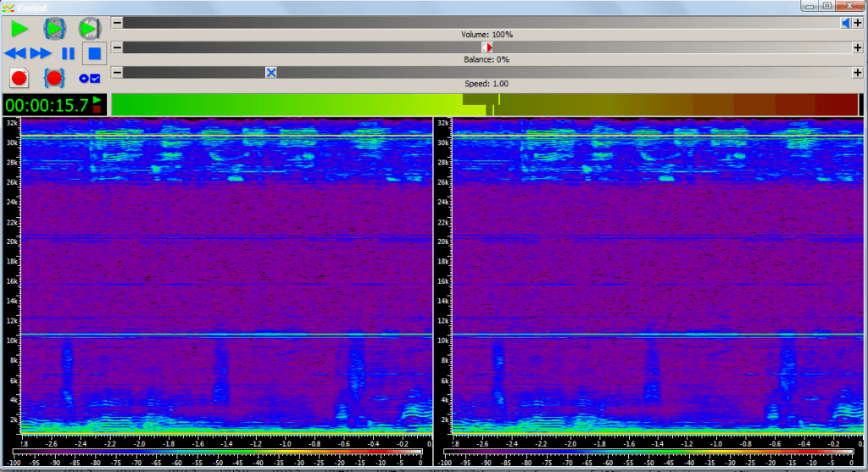Screen dimensions: 868x472
Task: Click the left channel spectrogram
Action: point(226,275)
